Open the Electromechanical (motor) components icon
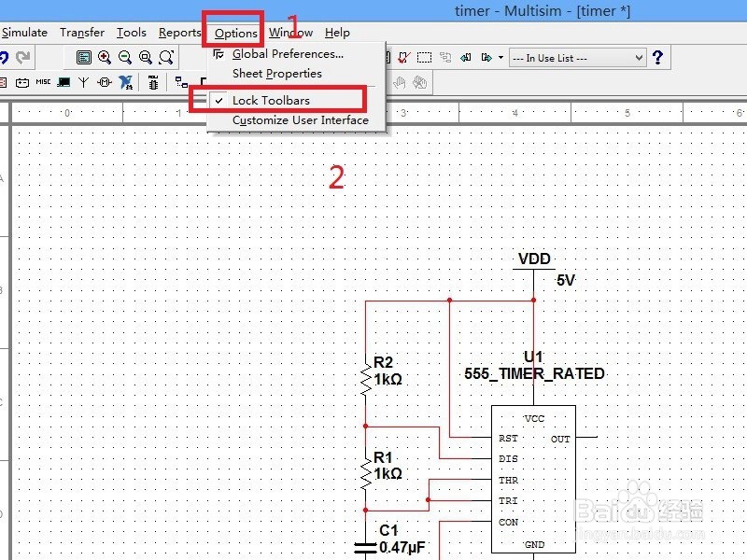This screenshot has width=747, height=560. [105, 82]
